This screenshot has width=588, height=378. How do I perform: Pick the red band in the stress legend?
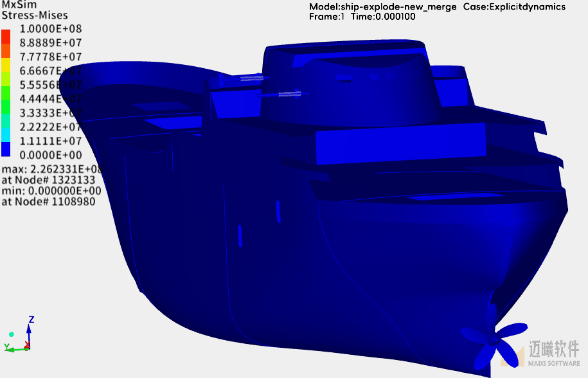6,36
